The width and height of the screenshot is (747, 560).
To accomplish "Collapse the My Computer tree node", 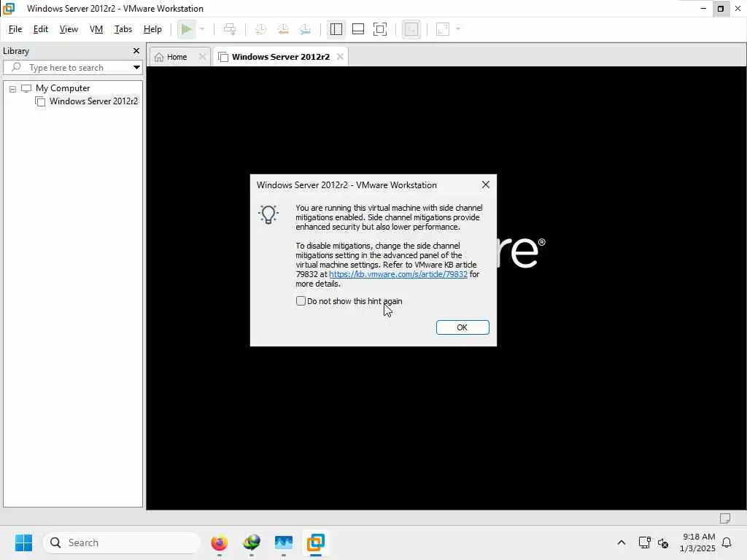I will (13, 88).
